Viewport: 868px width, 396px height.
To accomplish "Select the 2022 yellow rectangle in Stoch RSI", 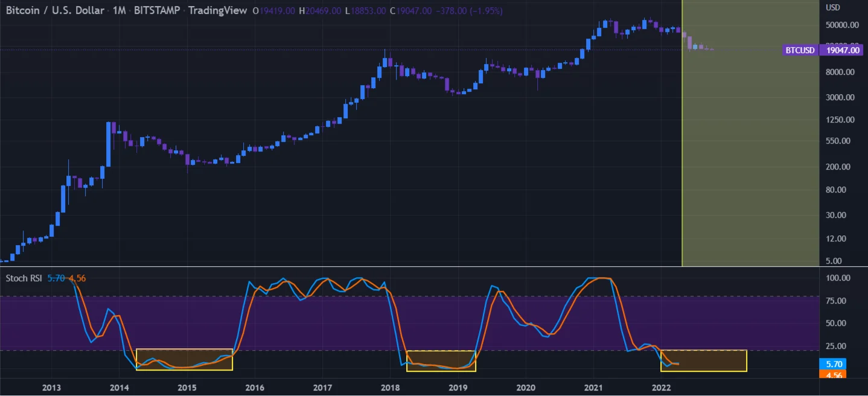I will pyautogui.click(x=704, y=360).
